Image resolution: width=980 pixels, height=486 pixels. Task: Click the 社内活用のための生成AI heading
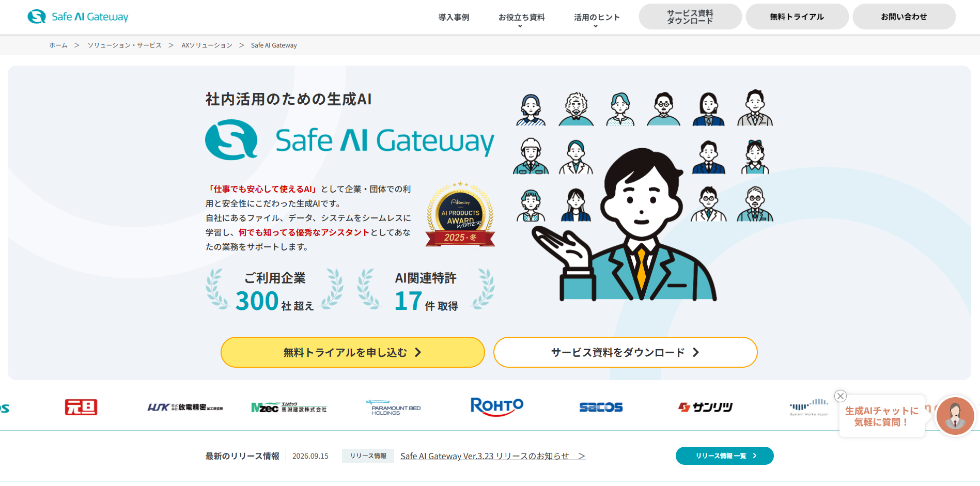pos(289,99)
